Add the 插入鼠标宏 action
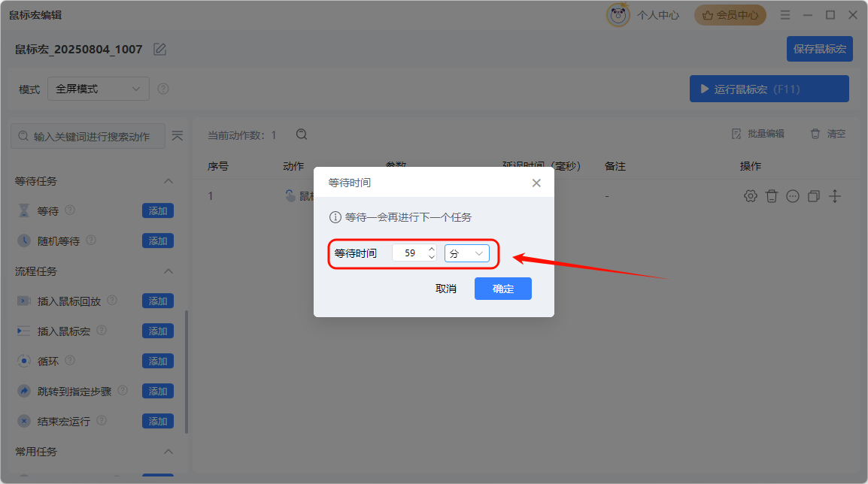 [158, 331]
